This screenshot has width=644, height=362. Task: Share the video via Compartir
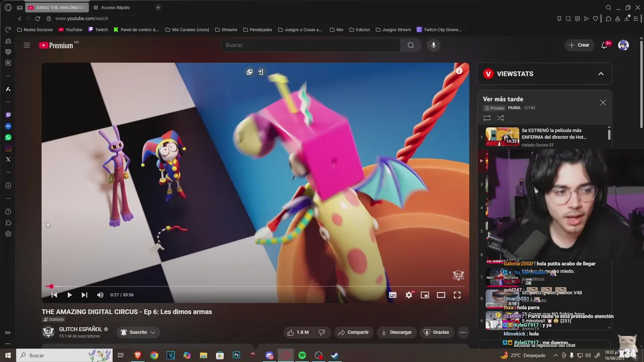coord(353,332)
